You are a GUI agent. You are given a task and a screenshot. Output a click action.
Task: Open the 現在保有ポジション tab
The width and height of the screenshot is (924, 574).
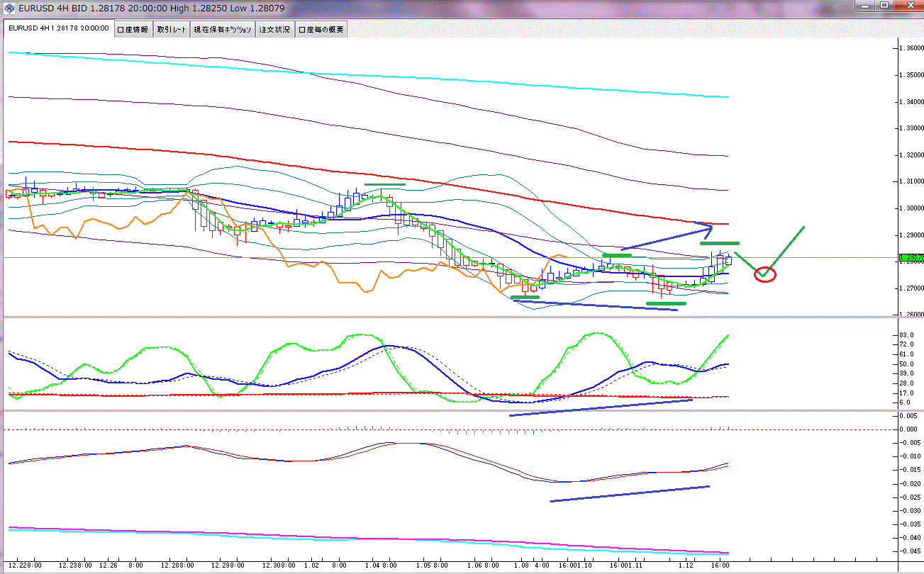click(223, 30)
